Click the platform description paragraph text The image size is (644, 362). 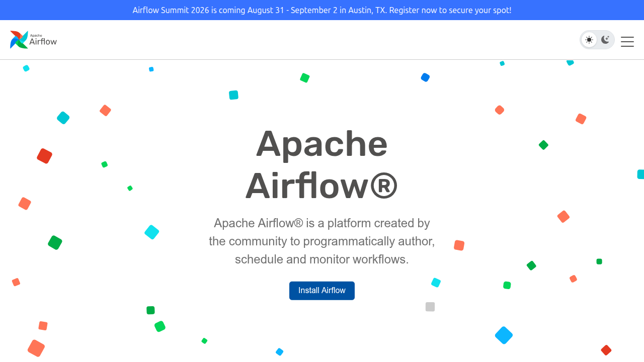(x=322, y=241)
